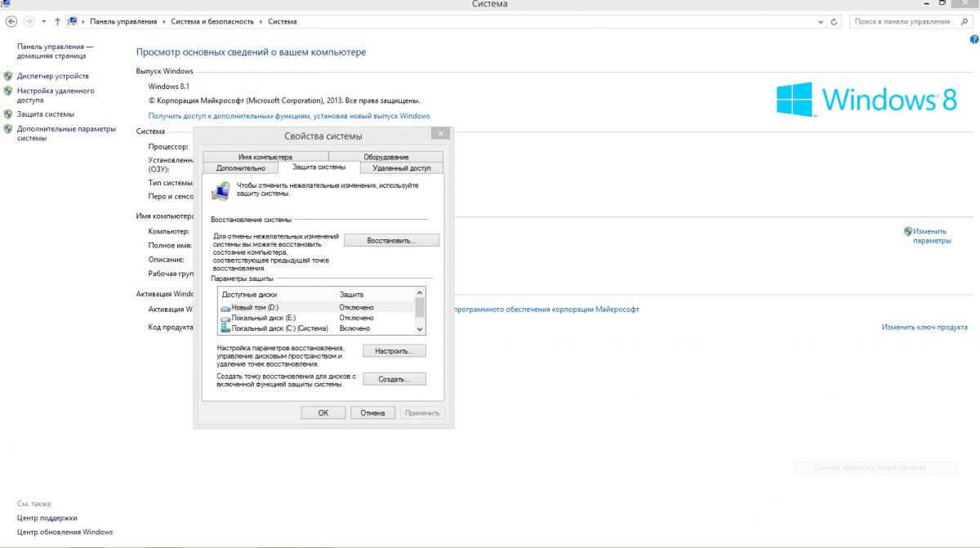
Task: Go up one level with the up arrow
Action: point(57,21)
